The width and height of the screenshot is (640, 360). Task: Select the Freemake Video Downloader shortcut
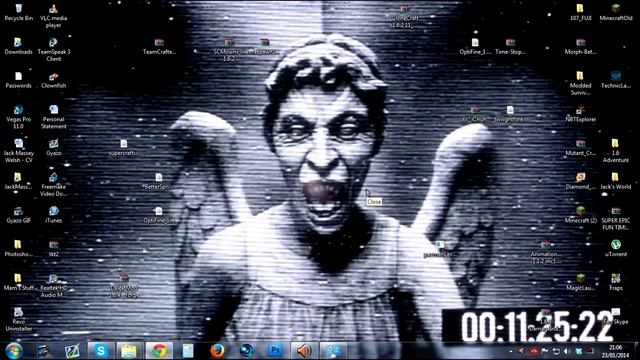click(53, 184)
